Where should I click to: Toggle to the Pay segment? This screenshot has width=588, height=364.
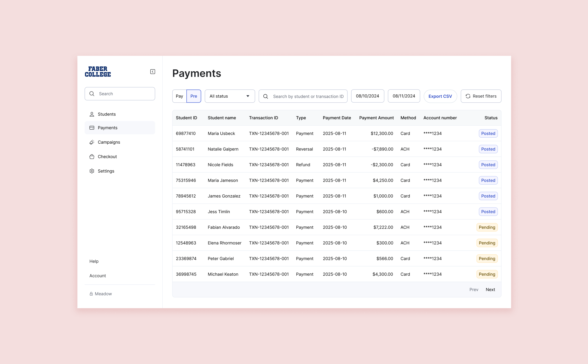[179, 96]
